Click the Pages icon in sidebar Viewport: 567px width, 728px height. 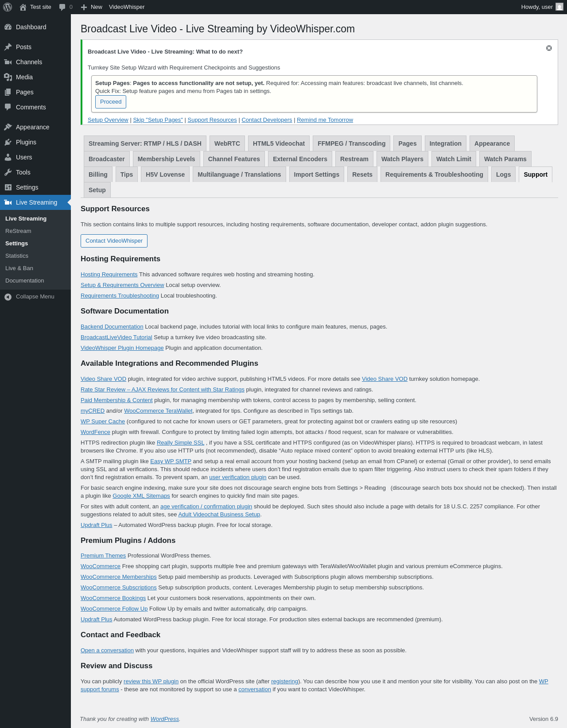[x=8, y=92]
